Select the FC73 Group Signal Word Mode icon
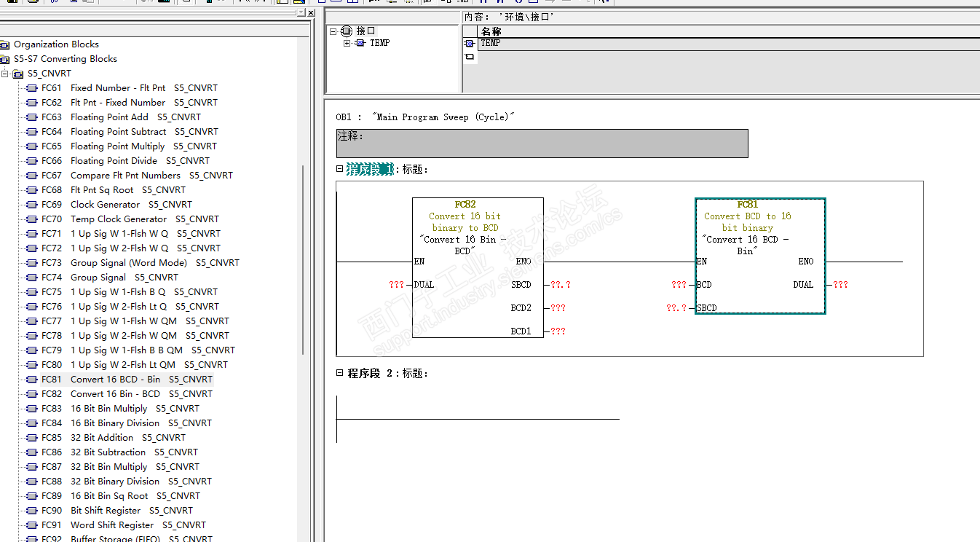The image size is (980, 542). click(31, 263)
